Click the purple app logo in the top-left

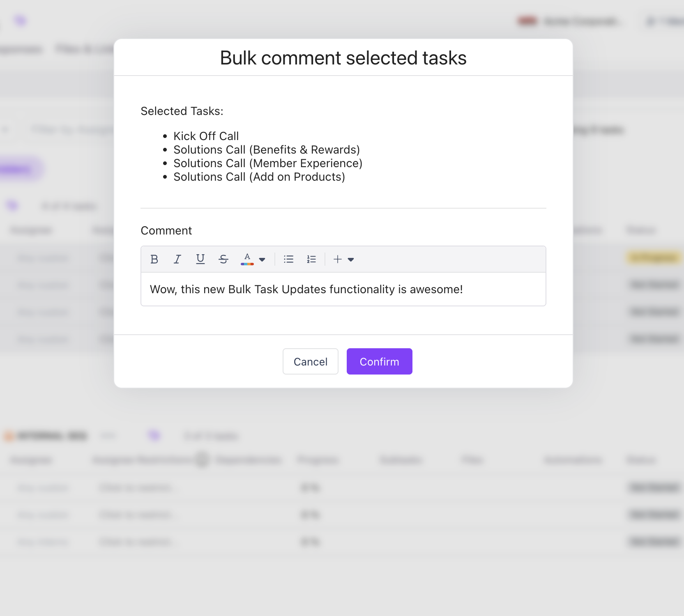(x=20, y=21)
